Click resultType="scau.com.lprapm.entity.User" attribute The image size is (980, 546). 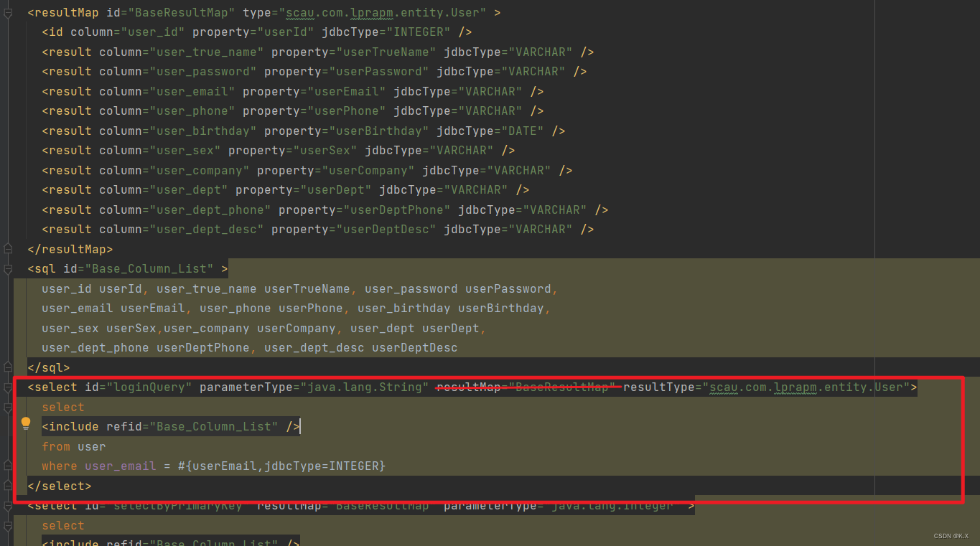[x=767, y=387]
